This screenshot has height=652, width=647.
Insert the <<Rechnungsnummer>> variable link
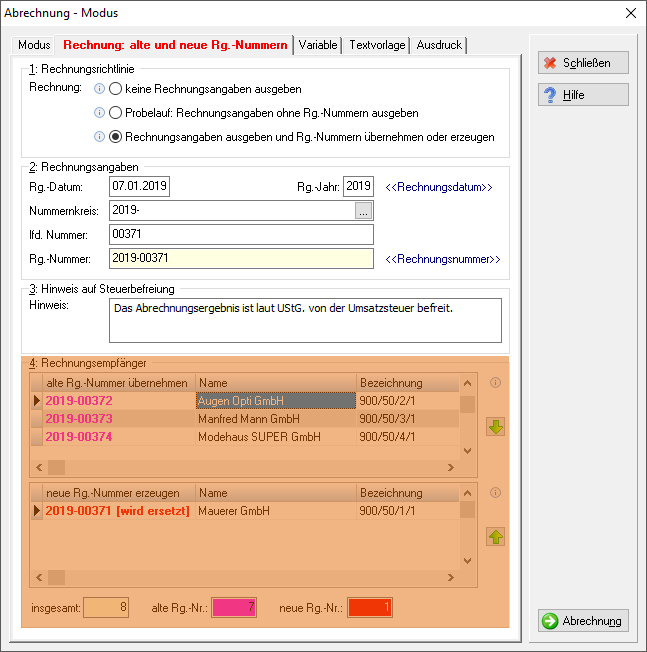point(443,259)
